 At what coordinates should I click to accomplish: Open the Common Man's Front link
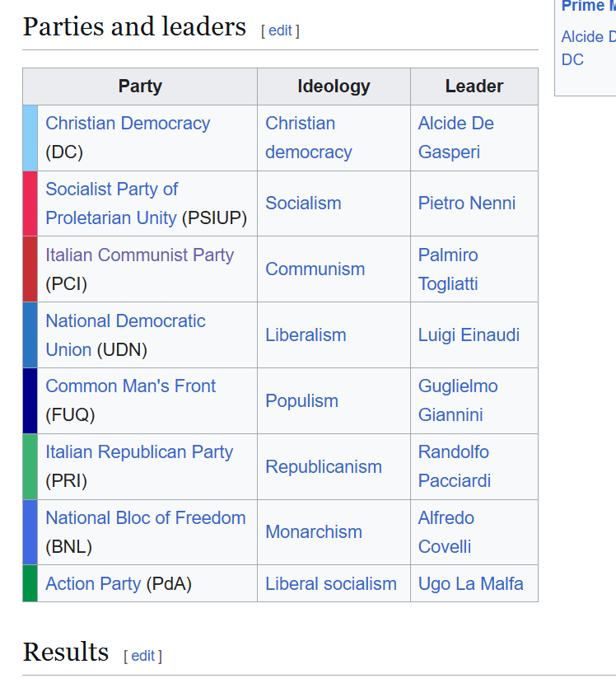pos(131,386)
